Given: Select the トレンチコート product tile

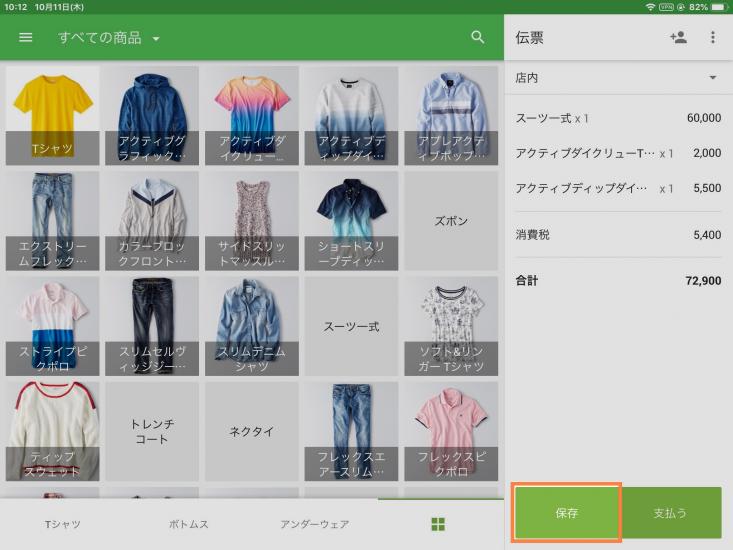Looking at the screenshot, I should 152,431.
